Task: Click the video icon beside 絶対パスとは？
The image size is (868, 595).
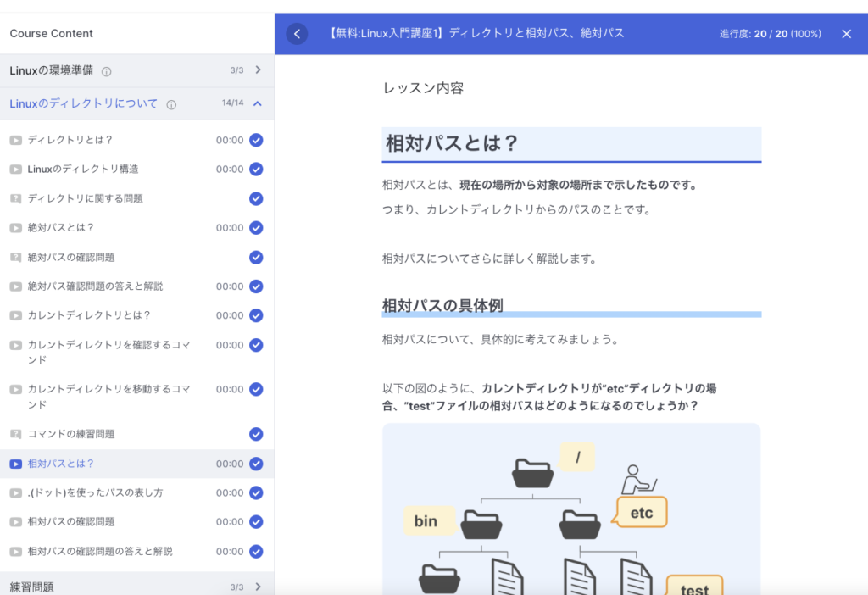Action: pos(16,227)
